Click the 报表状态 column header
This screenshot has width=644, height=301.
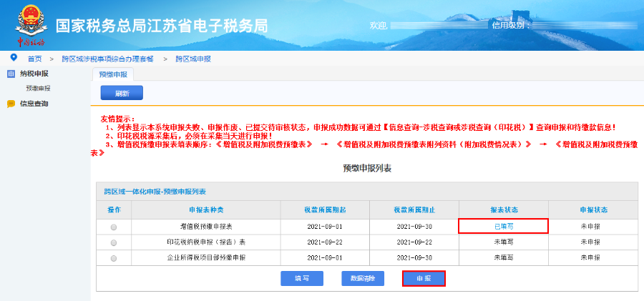point(504,209)
